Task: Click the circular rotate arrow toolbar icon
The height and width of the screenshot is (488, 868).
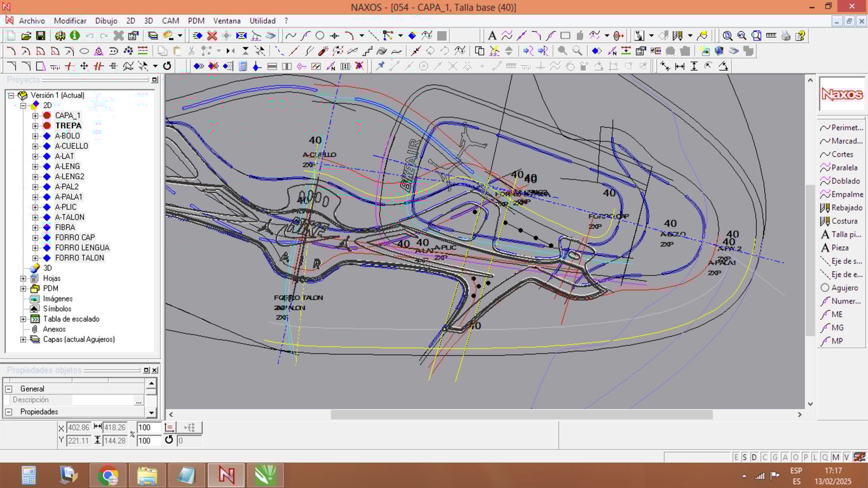Action: pyautogui.click(x=167, y=66)
